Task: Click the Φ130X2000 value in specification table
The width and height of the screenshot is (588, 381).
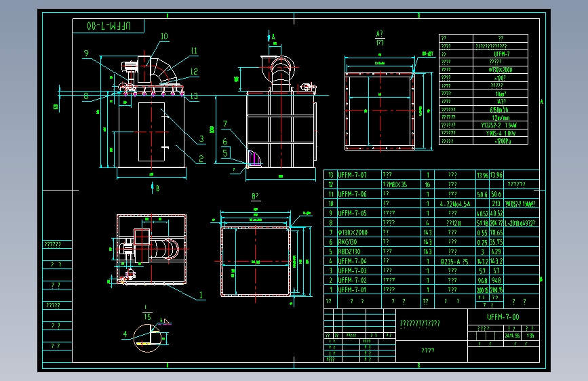Action: pos(501,70)
